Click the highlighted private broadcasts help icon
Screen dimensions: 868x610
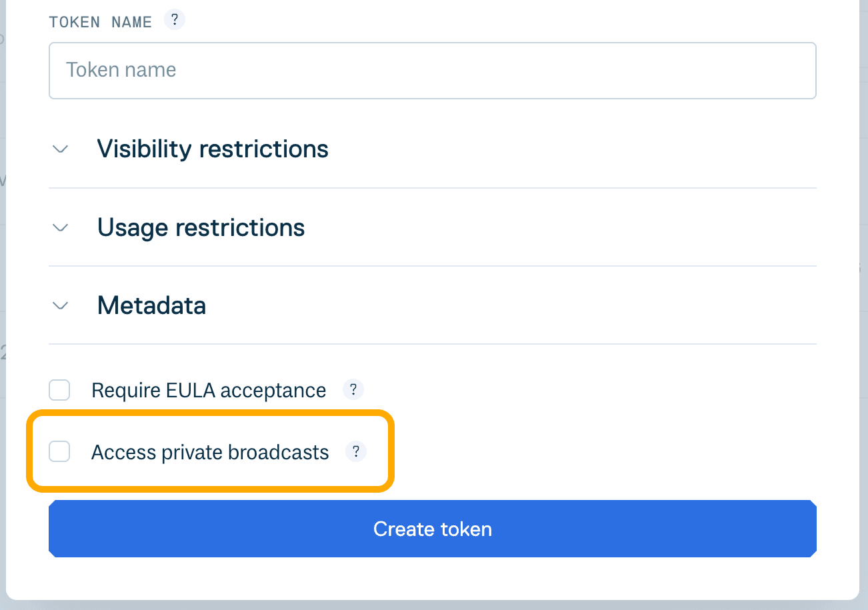pos(356,451)
